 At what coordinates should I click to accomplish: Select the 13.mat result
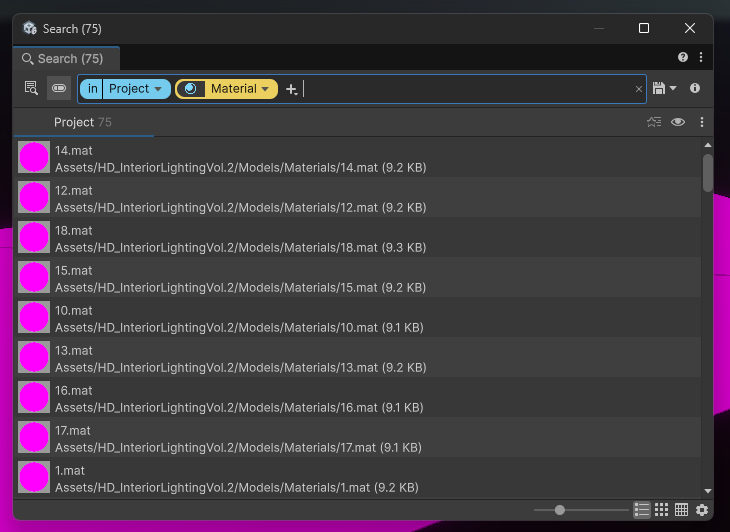pyautogui.click(x=358, y=357)
